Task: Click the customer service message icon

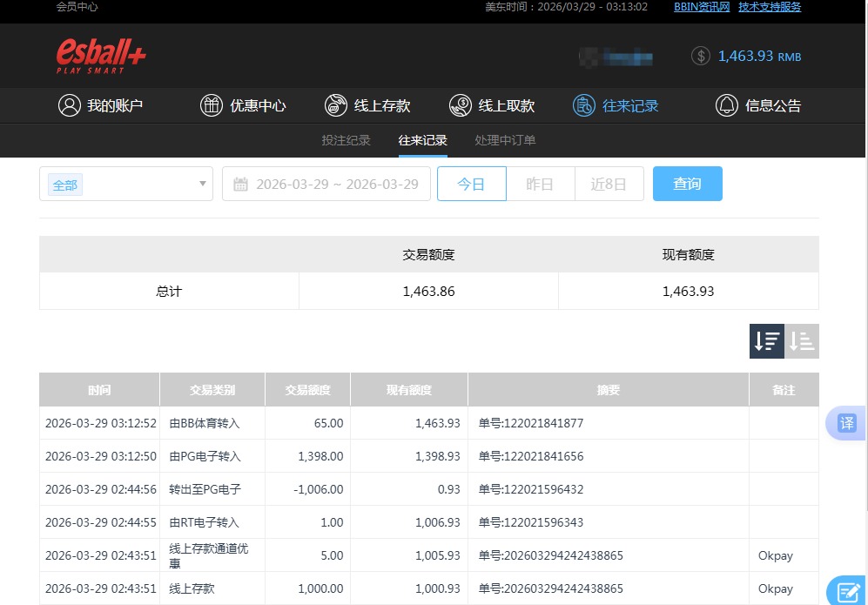Action: tap(849, 588)
